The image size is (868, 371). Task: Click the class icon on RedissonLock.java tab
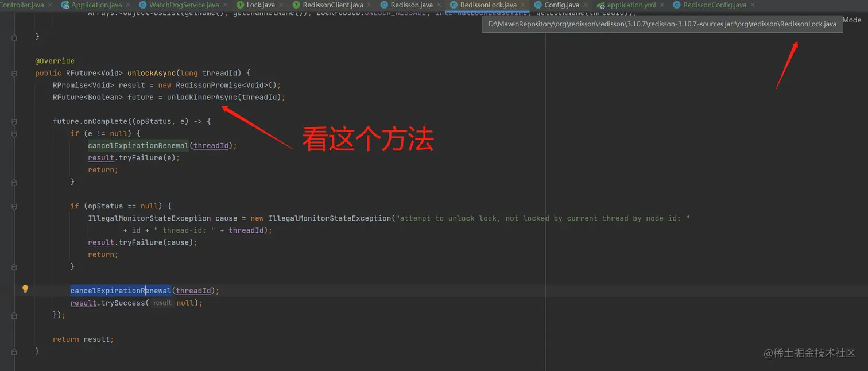453,5
